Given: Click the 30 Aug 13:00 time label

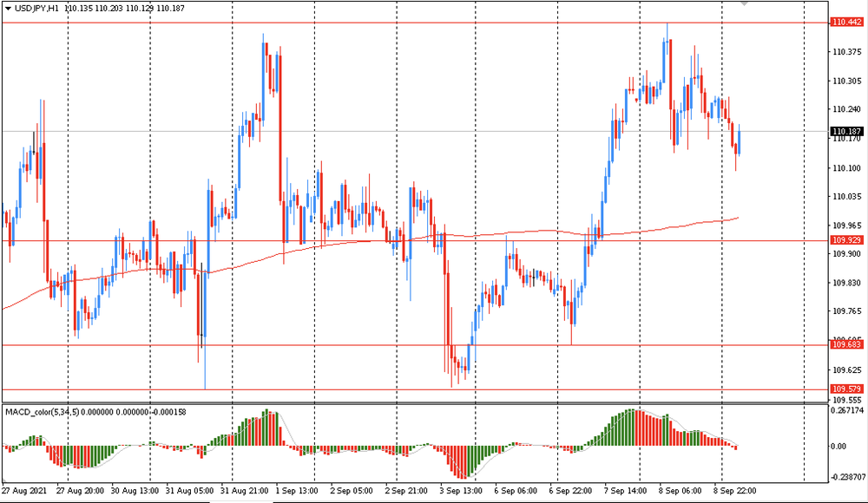Looking at the screenshot, I should (x=135, y=491).
